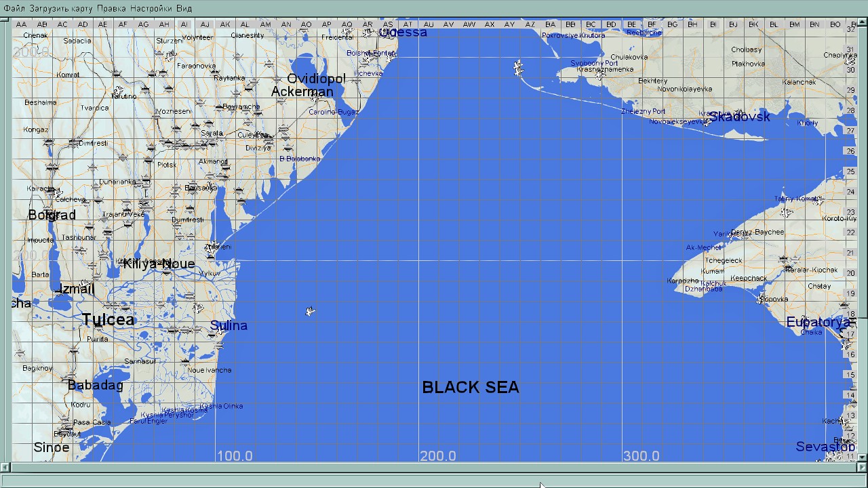Click the vertical scrollbar's down arrow
Viewport: 868px width, 488px height.
(x=862, y=457)
